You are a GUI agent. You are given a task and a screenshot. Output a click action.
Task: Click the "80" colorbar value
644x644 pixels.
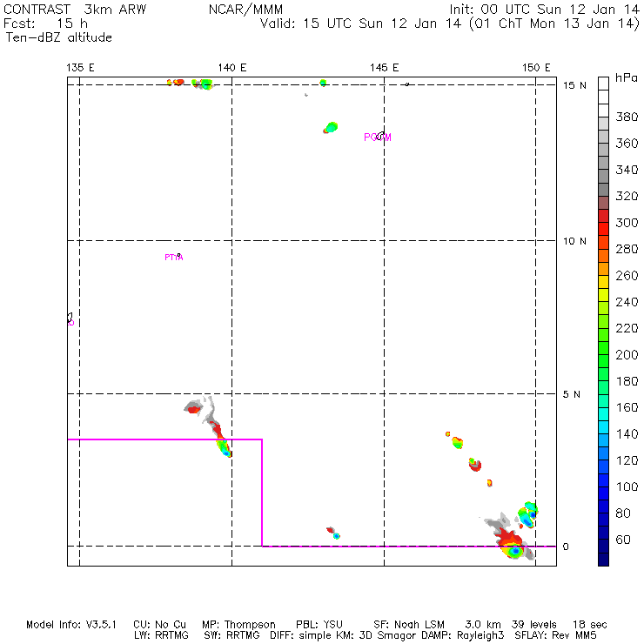(x=623, y=513)
